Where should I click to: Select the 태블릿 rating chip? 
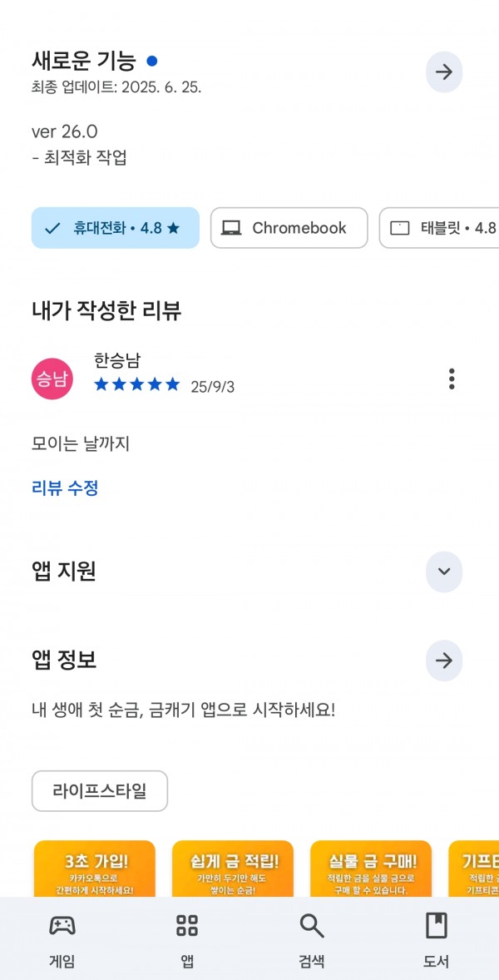click(439, 228)
